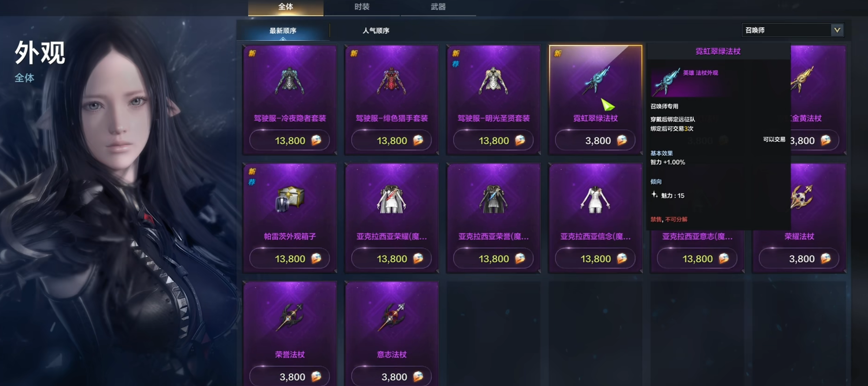Click the 13,800 price on 帕雷茨外观箱子

[x=289, y=259]
